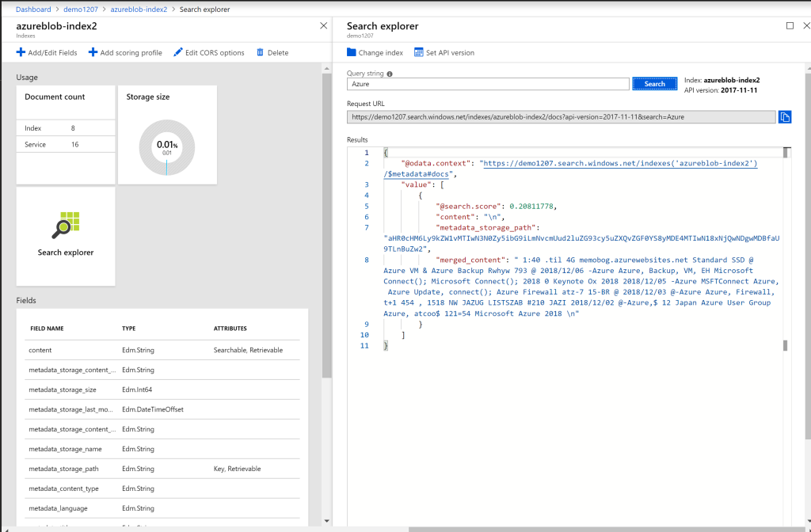Open the demo1207 breadcrumb link
This screenshot has width=811, height=532.
[81, 9]
